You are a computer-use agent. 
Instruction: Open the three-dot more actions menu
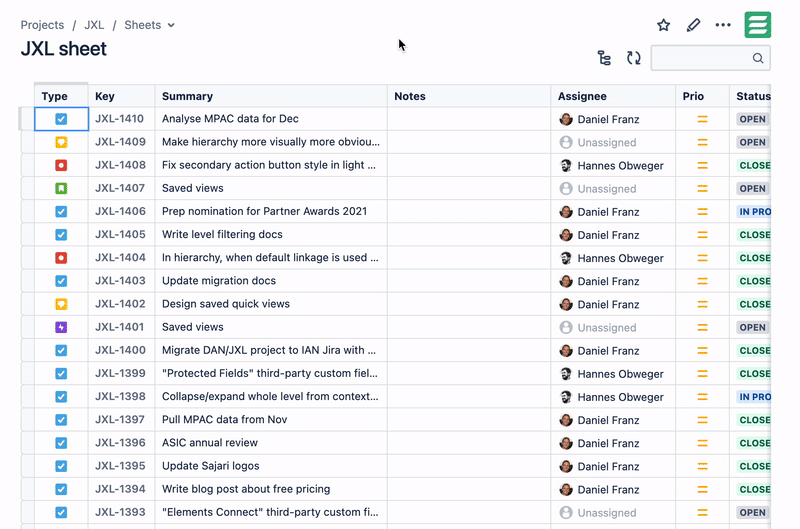723,25
